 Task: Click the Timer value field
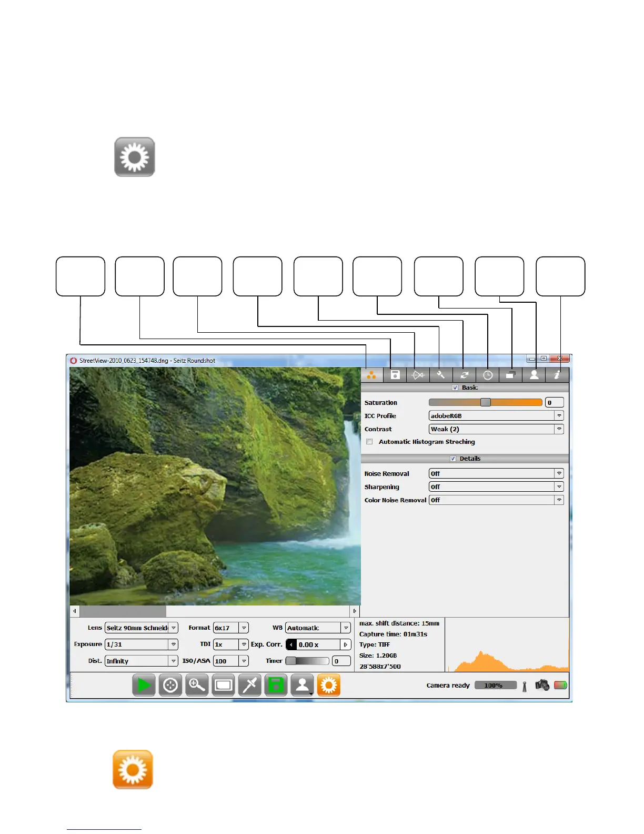point(341,661)
